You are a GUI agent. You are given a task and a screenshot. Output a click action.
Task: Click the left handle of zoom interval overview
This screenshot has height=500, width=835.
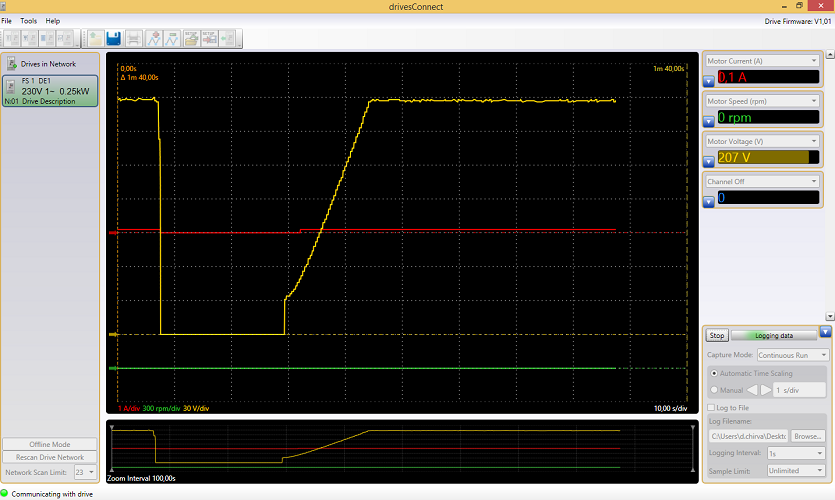pyautogui.click(x=112, y=448)
